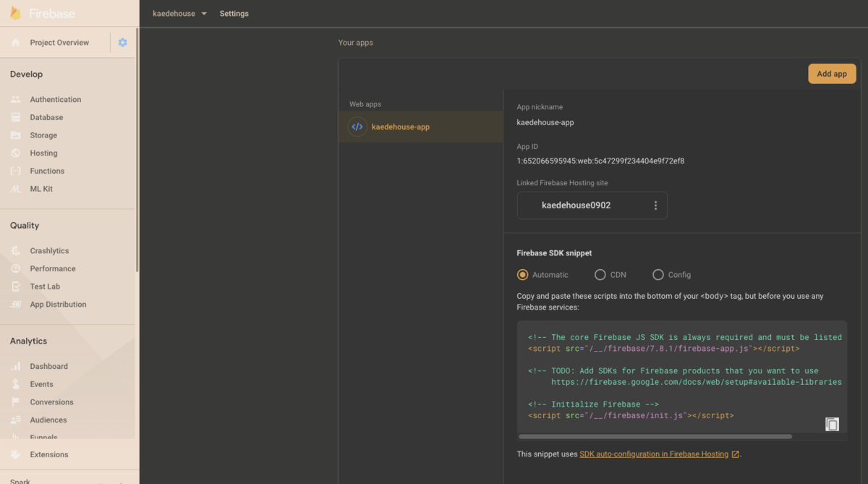
Task: Click the Conversions flag icon
Action: [x=16, y=402]
